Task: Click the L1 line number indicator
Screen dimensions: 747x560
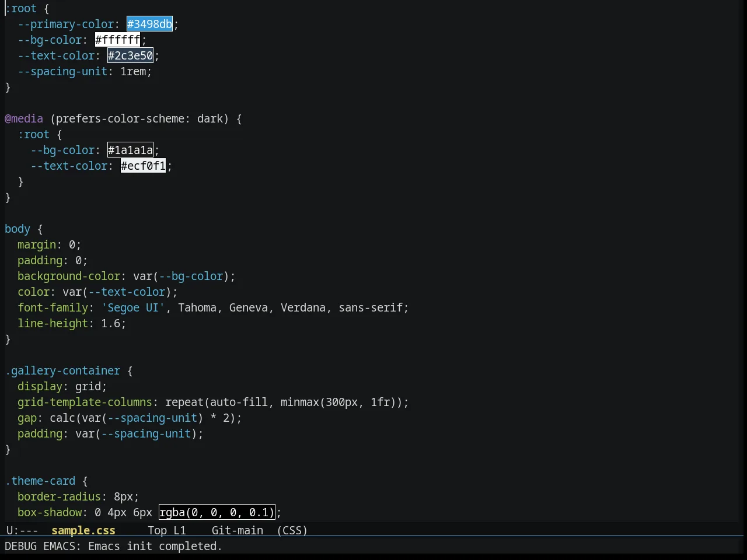Action: [180, 530]
